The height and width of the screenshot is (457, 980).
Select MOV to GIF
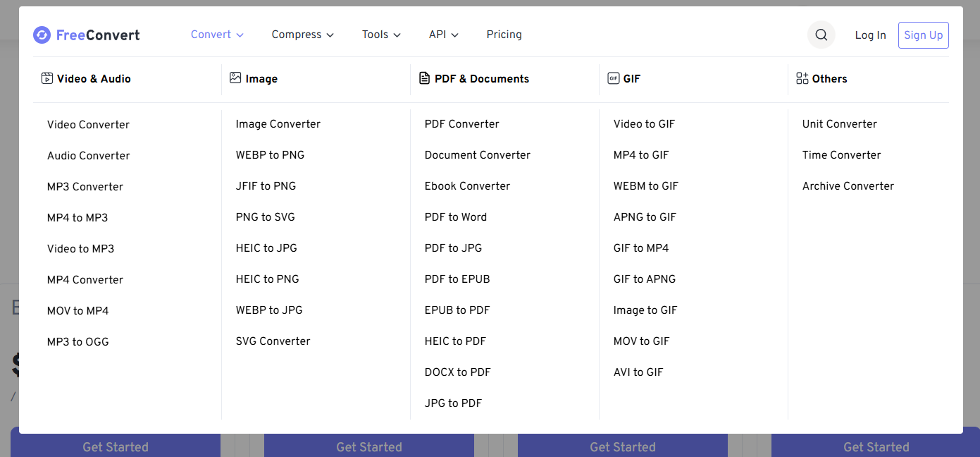coord(642,341)
